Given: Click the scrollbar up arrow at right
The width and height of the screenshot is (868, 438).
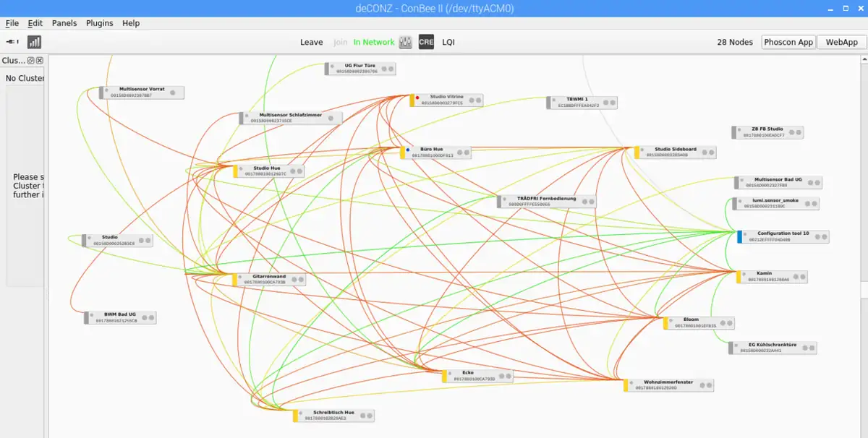Looking at the screenshot, I should click(x=864, y=60).
